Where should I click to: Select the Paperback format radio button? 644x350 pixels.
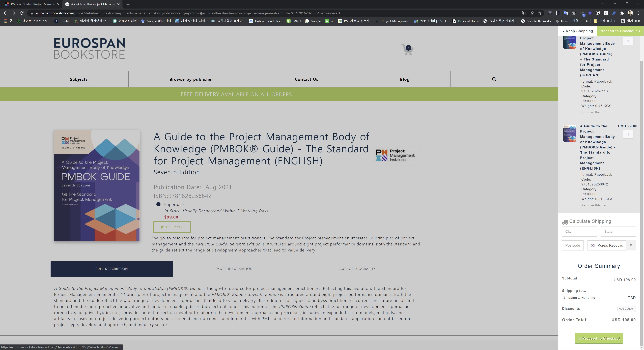[x=158, y=204]
